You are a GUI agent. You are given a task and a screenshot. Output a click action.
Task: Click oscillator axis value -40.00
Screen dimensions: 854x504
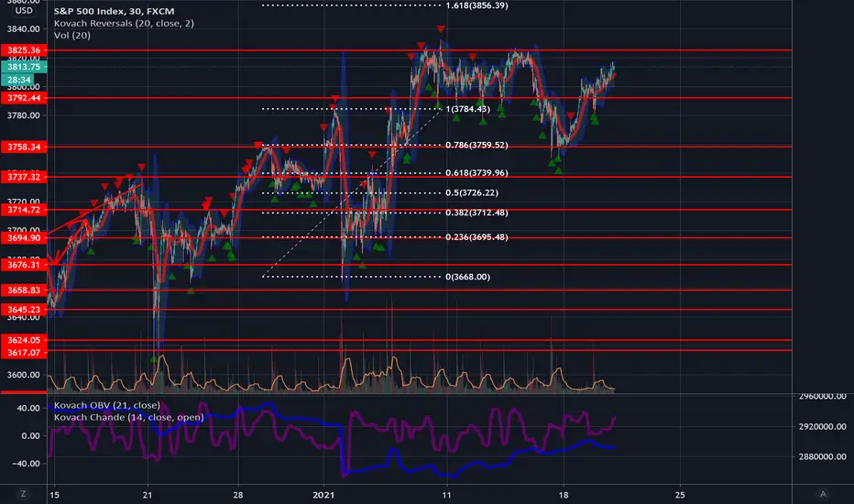point(25,464)
